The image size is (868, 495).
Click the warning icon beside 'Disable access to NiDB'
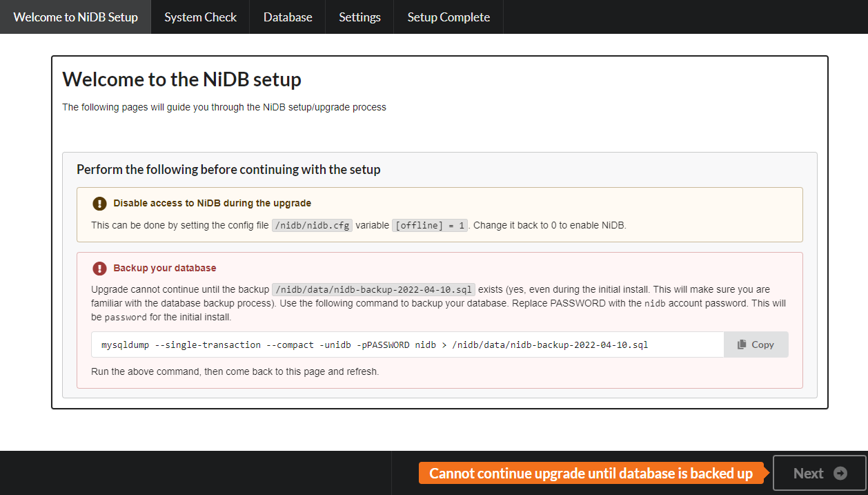click(x=99, y=204)
